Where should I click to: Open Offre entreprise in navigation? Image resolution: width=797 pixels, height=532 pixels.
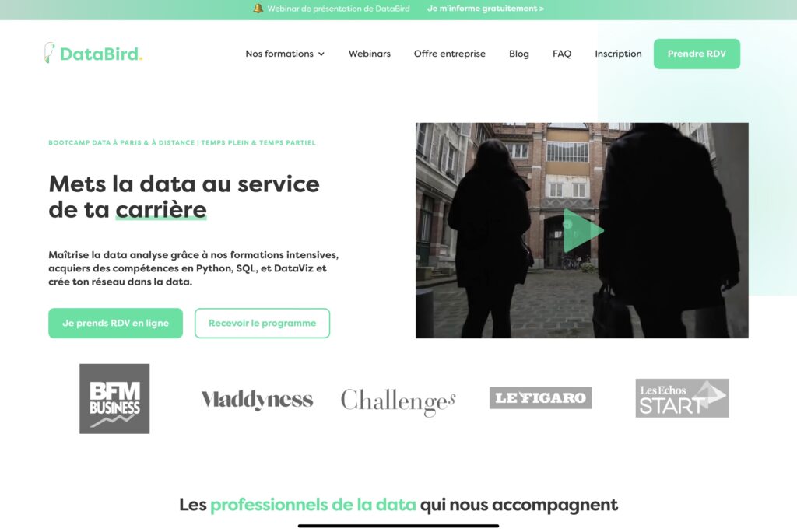[449, 54]
